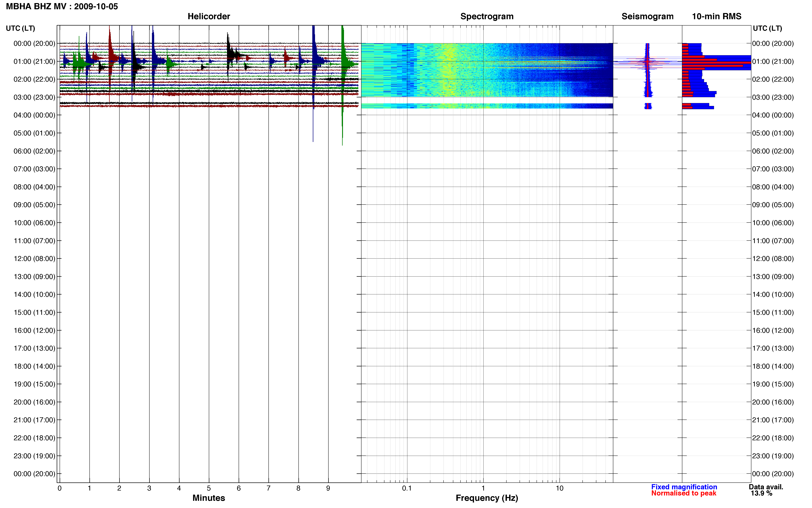Click minute tick label '9' on helicorder axis
Viewport: 812px width, 508px height.
[328, 488]
